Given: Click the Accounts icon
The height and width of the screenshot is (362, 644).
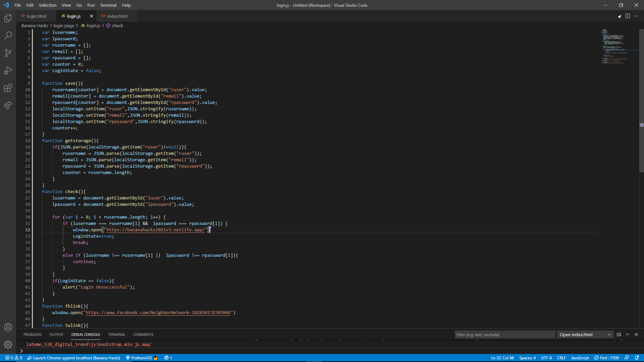Looking at the screenshot, I should (x=8, y=327).
